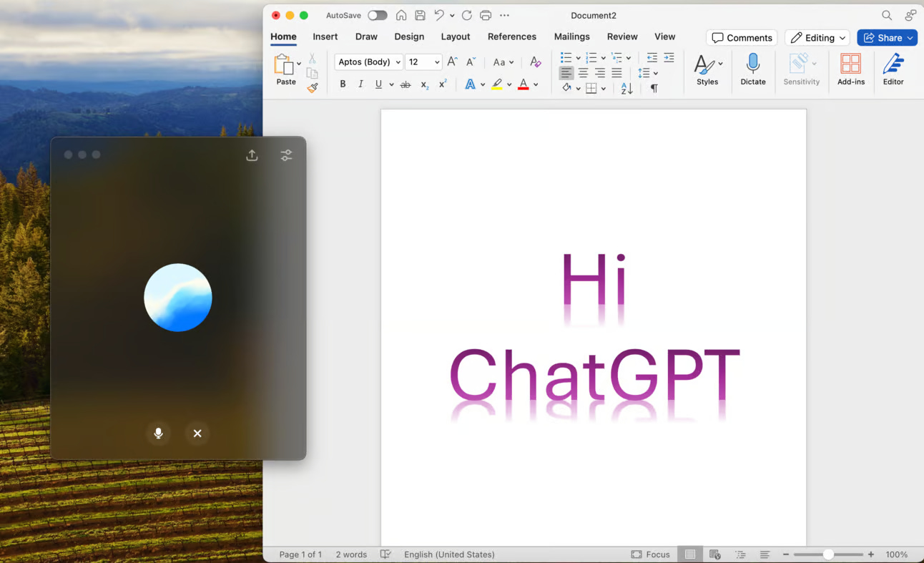Open the search magnifier in Word
Screen dimensions: 924x563
(x=887, y=15)
